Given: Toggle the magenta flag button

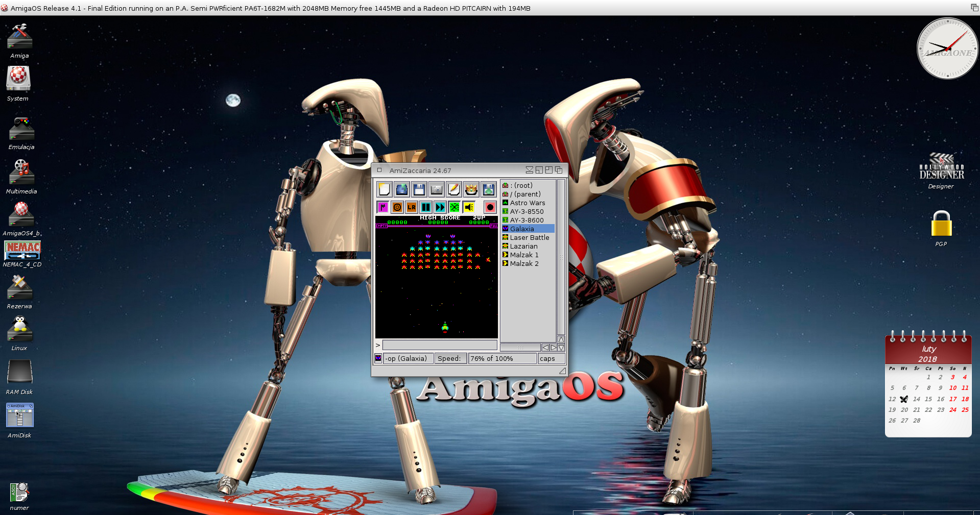Looking at the screenshot, I should pyautogui.click(x=383, y=207).
